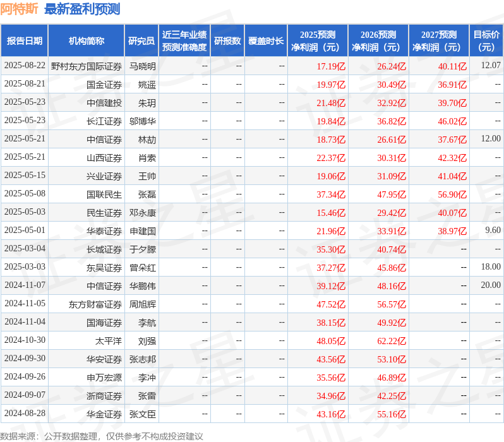Screen dimensions: 504x442
Task: Select researcher 于夕朦
Action: pyautogui.click(x=142, y=250)
